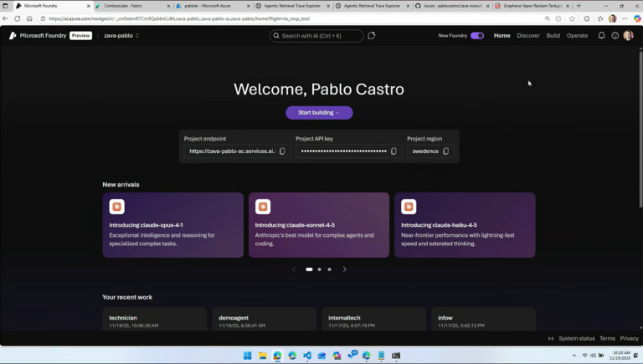Screen dimensions: 643x364
Task: Open the Home navigation item
Action: click(x=502, y=36)
